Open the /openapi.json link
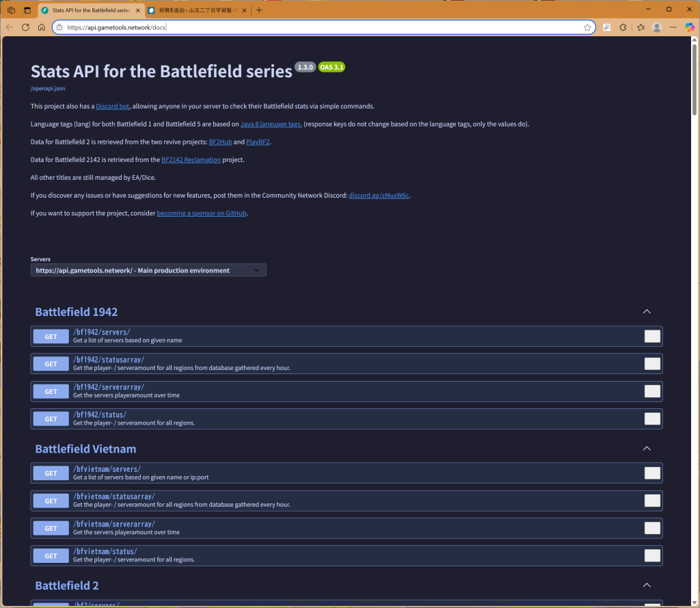 coord(48,88)
